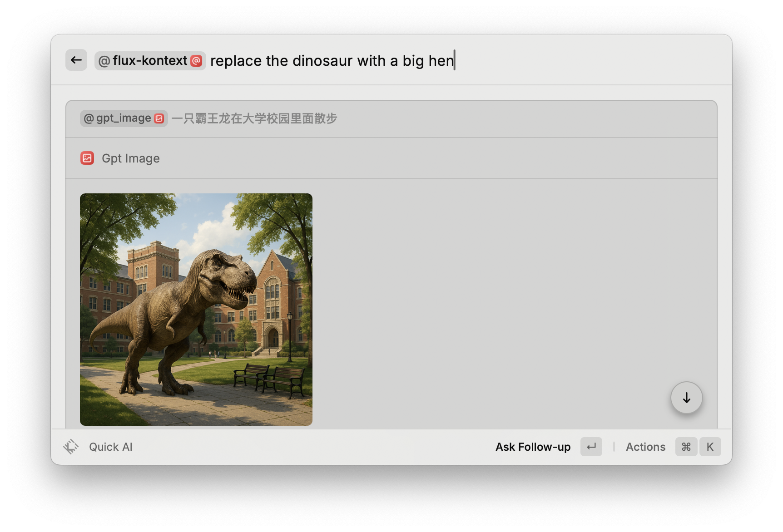This screenshot has width=783, height=532.
Task: Click the Command key symbol
Action: pyautogui.click(x=686, y=447)
